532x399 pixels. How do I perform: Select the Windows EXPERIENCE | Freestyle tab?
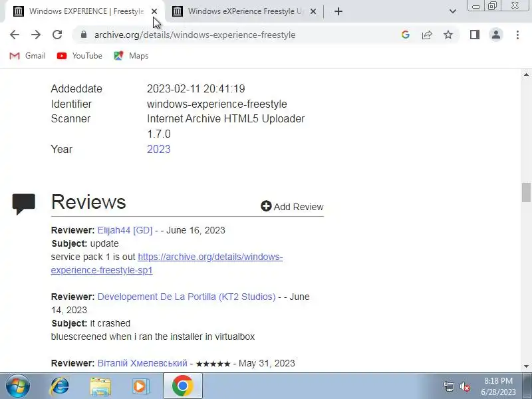[85, 11]
